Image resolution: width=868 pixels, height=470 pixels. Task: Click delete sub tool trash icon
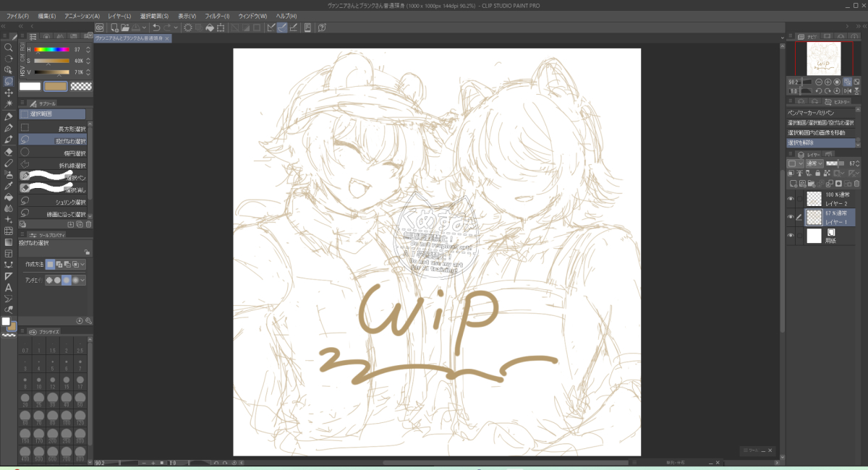[x=89, y=224]
